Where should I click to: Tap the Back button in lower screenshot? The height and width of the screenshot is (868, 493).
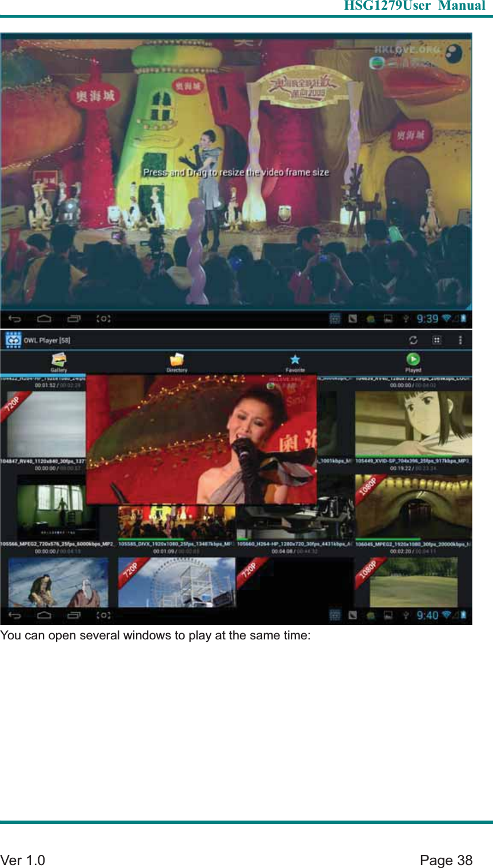pyautogui.click(x=15, y=615)
